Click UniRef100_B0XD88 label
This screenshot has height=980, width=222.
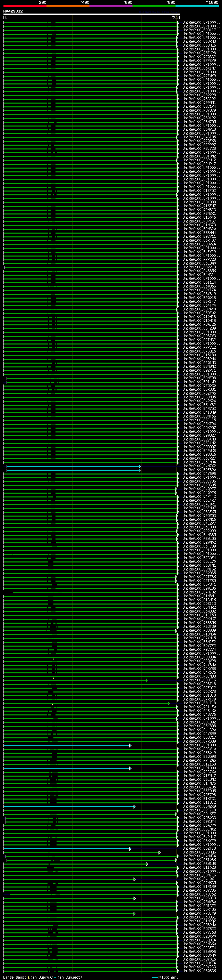point(199,202)
